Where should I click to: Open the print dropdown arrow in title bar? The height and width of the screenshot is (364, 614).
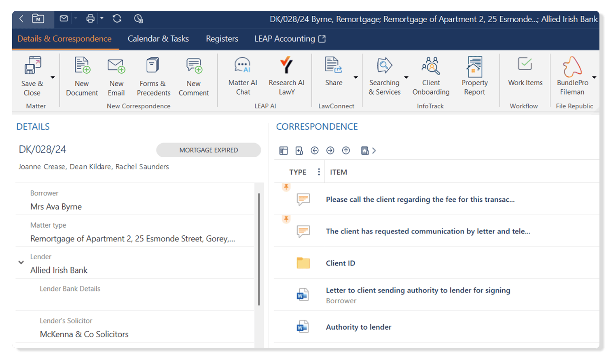102,18
